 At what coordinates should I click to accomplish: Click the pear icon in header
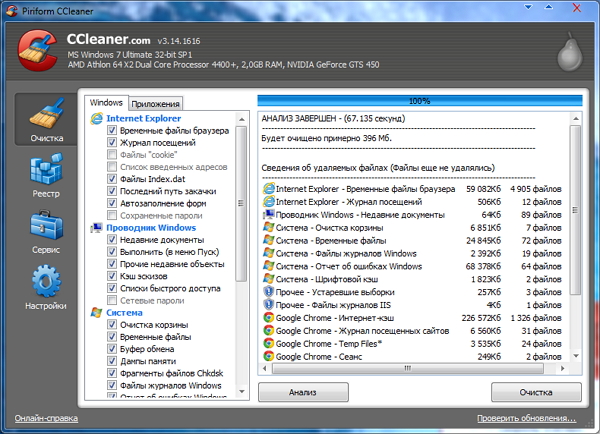569,51
